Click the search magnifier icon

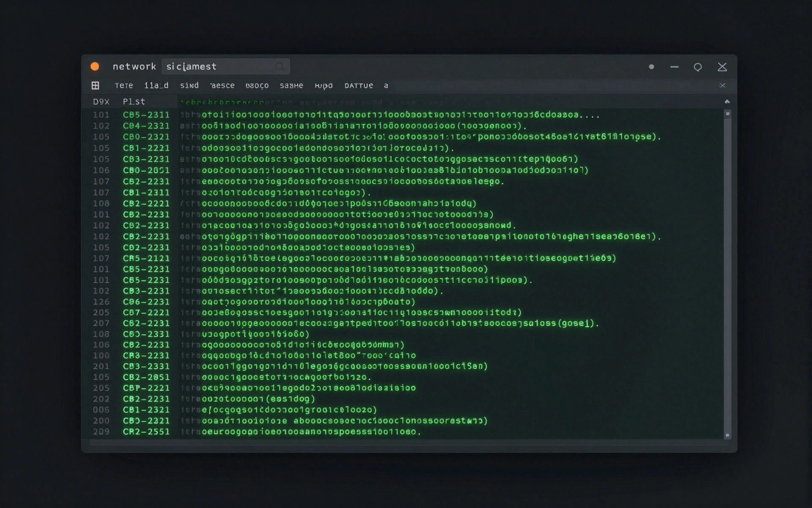pos(280,66)
